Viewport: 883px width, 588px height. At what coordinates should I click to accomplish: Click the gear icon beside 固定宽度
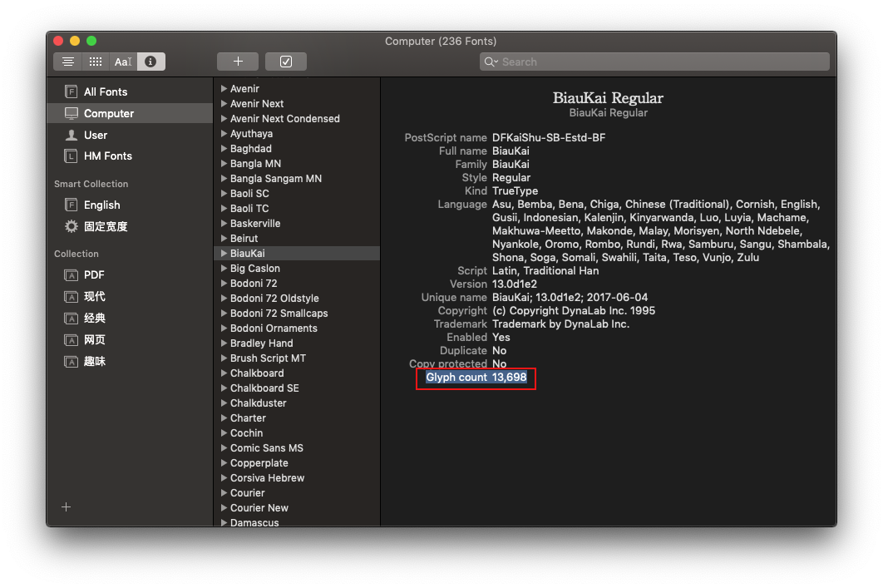coord(71,226)
